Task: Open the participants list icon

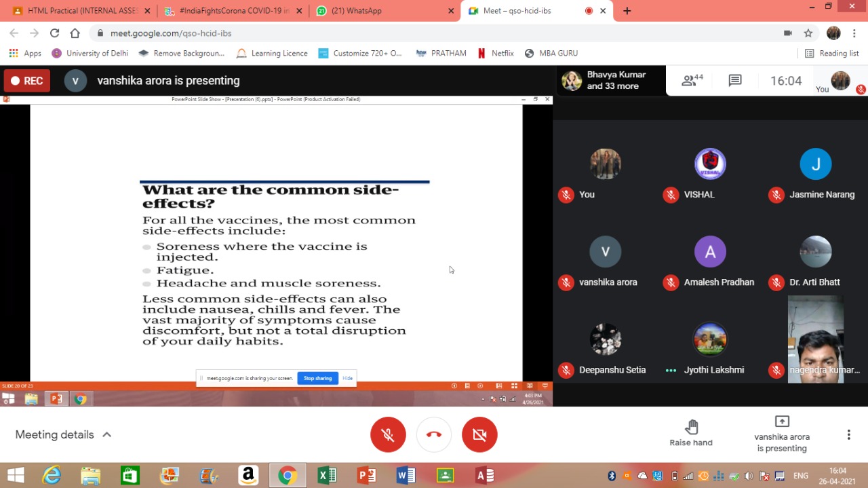Action: tap(692, 81)
